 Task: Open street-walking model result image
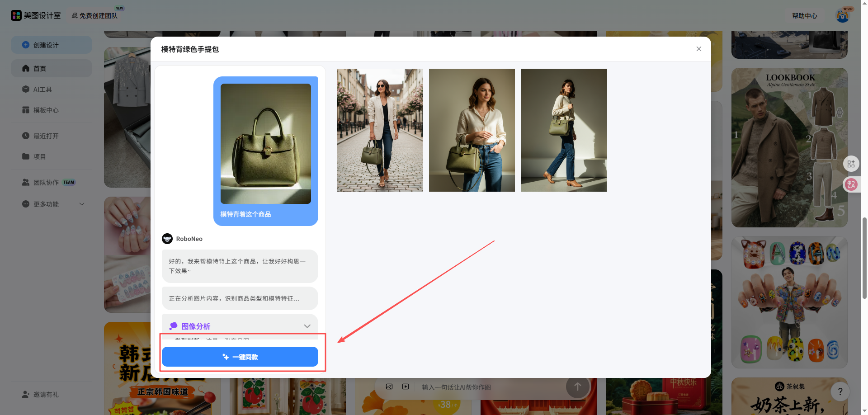click(380, 130)
